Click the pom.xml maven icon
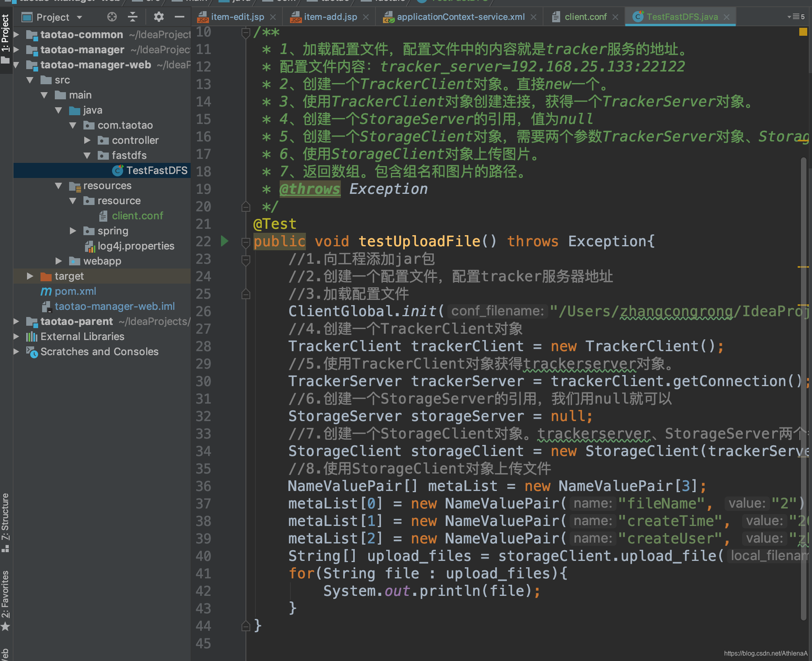 (x=46, y=291)
